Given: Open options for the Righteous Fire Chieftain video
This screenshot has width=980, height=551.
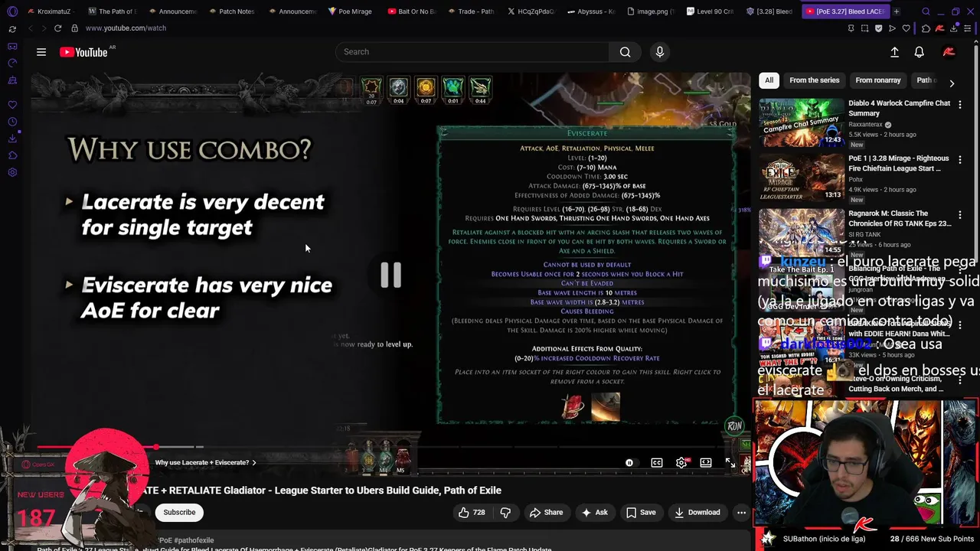Looking at the screenshot, I should point(960,160).
